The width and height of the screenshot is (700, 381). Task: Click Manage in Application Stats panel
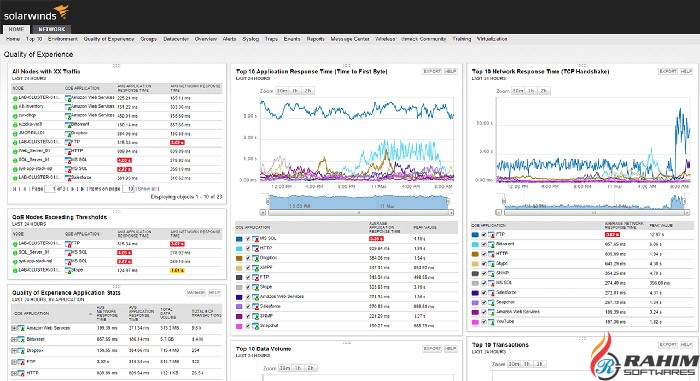pyautogui.click(x=196, y=293)
